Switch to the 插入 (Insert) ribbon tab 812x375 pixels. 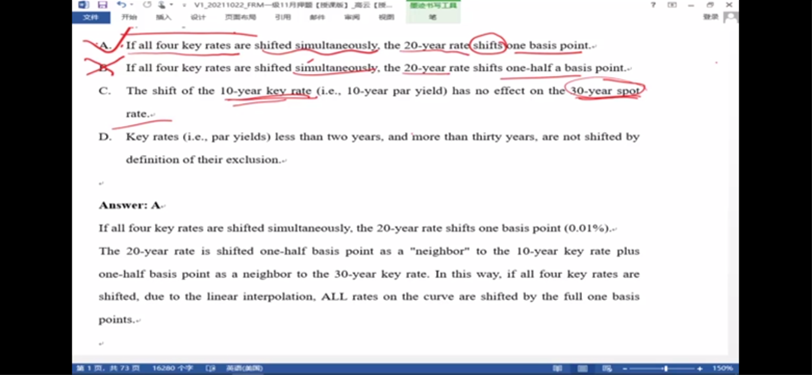click(x=163, y=18)
